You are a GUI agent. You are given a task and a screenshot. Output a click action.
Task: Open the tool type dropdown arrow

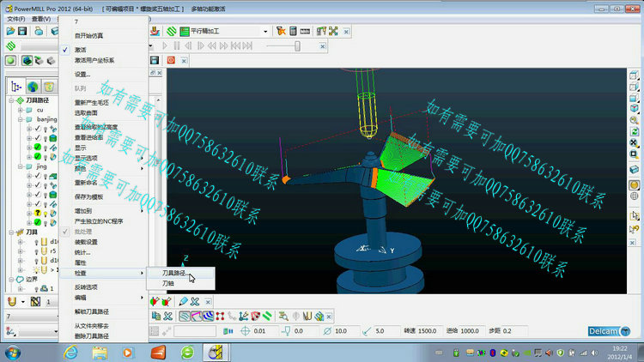[22, 302]
